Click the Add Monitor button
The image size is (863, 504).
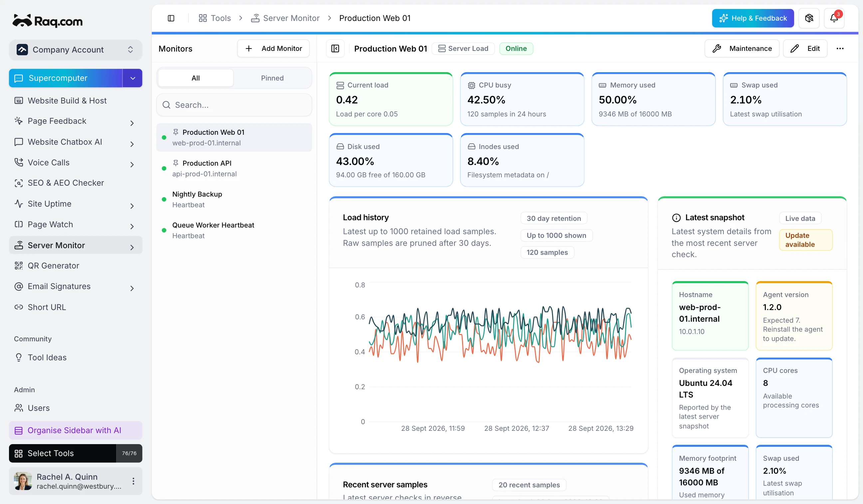point(273,49)
